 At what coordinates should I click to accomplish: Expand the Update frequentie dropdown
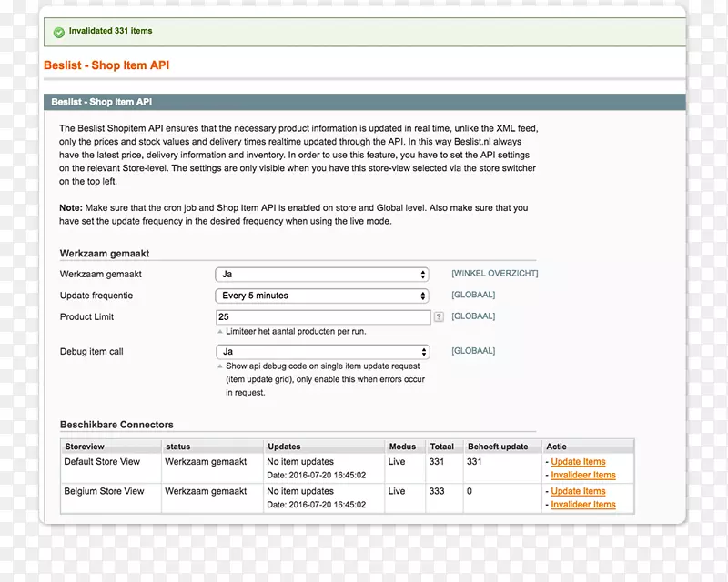coord(322,296)
